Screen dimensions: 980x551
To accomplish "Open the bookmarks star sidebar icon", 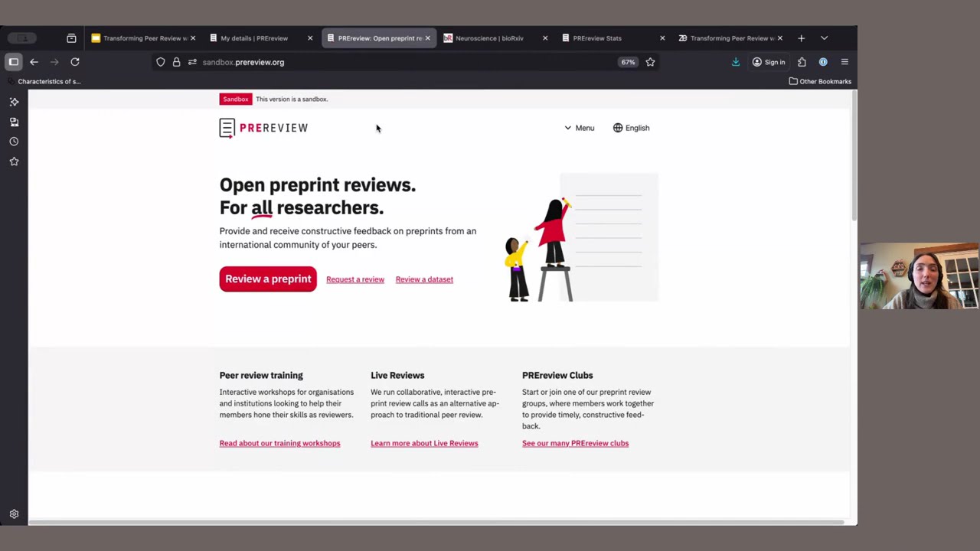I will [x=14, y=161].
